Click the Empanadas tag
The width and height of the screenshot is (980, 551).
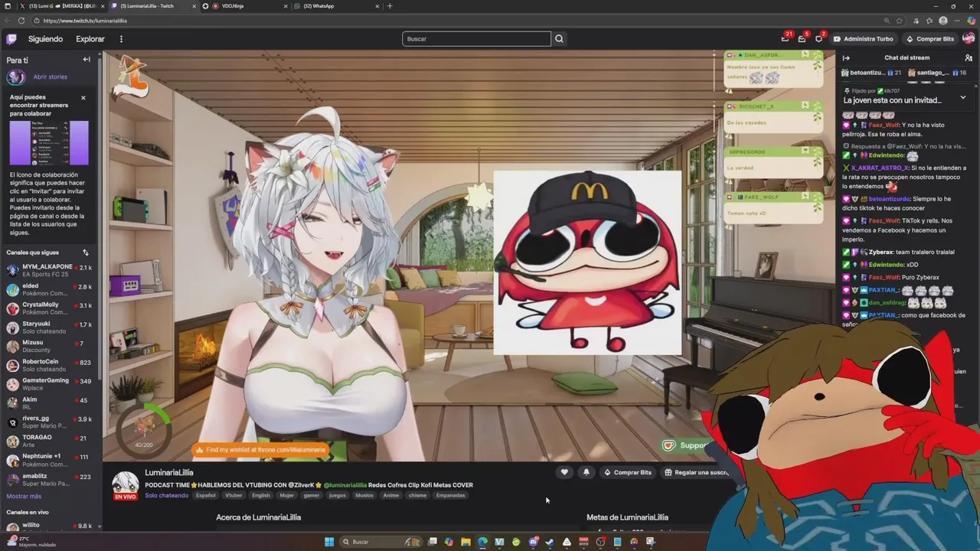pos(450,495)
